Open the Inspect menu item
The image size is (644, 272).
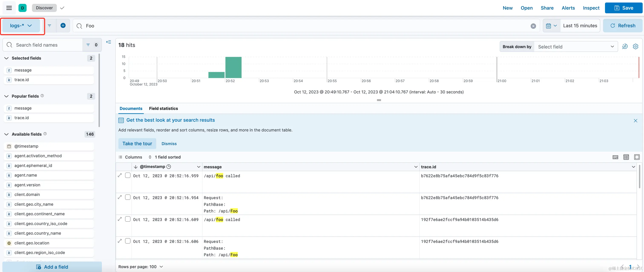[591, 8]
